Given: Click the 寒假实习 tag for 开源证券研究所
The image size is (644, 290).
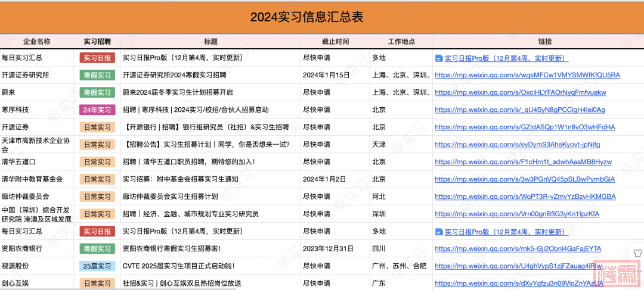Looking at the screenshot, I should (97, 76).
